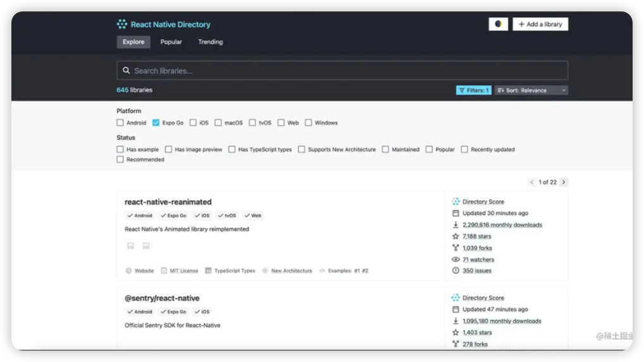Enable the Popular status filter checkbox
The width and height of the screenshot is (644, 362).
[x=429, y=149]
